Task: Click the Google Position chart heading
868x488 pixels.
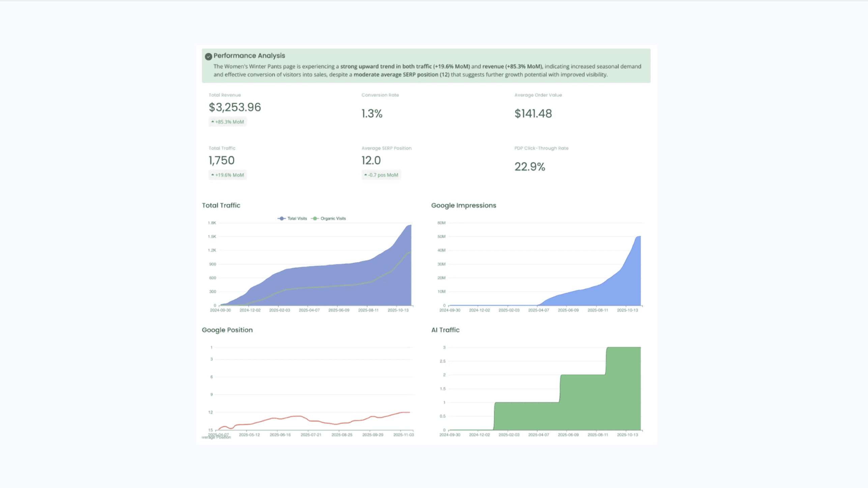Action: (x=227, y=330)
